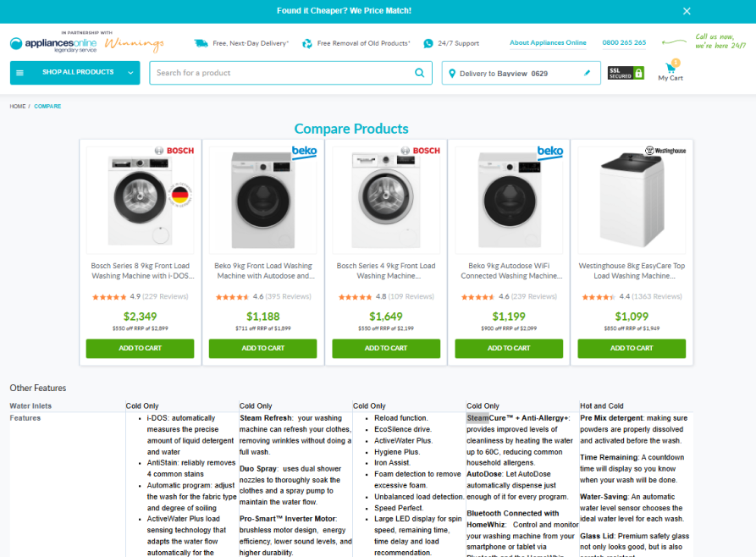Add Bosch Series 8 to cart
The width and height of the screenshot is (756, 557).
pos(141,348)
